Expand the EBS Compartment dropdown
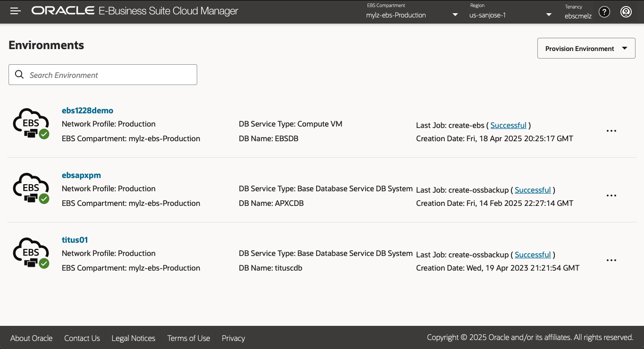This screenshot has height=349, width=644. coord(454,15)
